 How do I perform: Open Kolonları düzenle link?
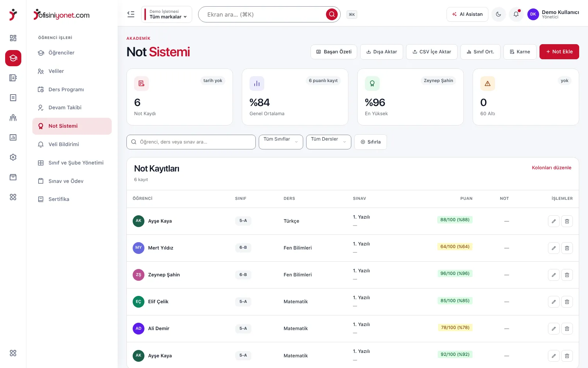(551, 167)
